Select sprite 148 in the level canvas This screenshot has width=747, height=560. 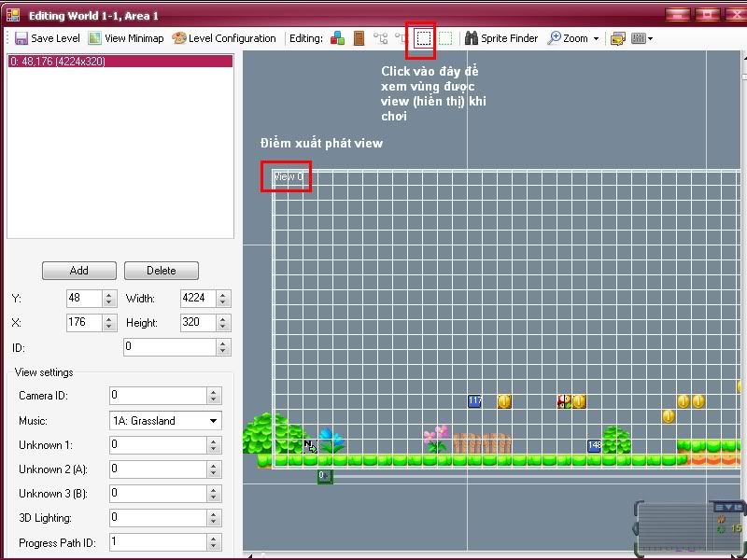pos(594,446)
